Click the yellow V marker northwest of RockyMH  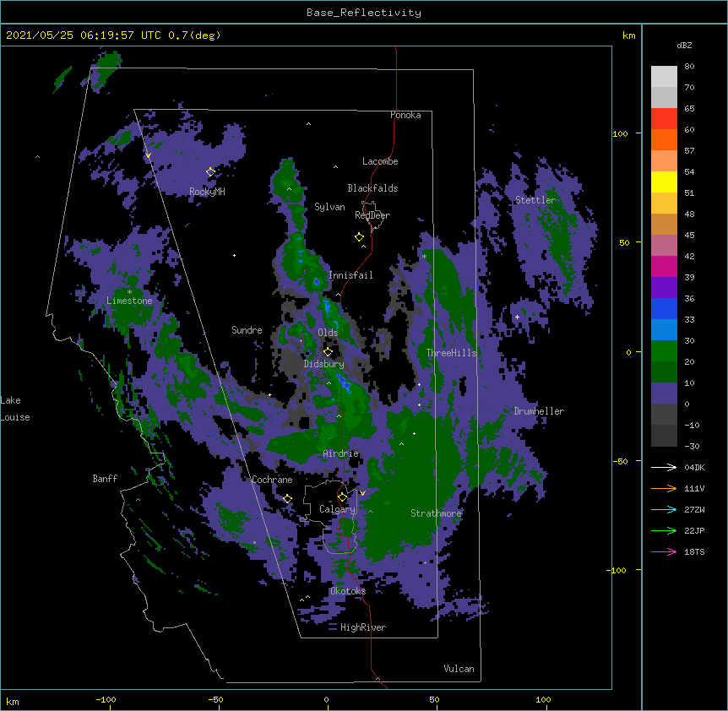click(x=148, y=155)
